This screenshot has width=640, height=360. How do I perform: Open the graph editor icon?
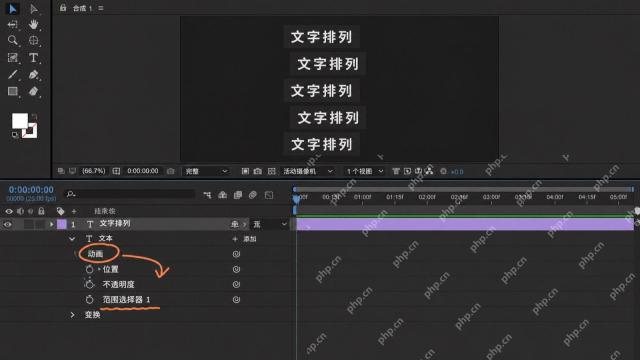pyautogui.click(x=269, y=195)
